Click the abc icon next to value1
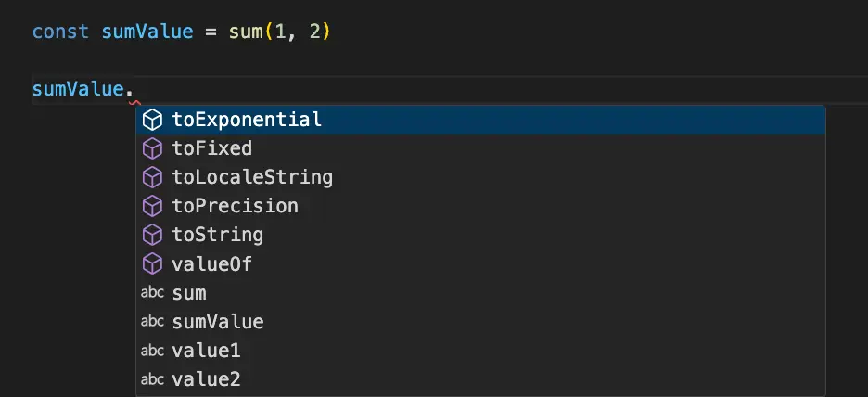Viewport: 868px width, 397px height. tap(151, 351)
